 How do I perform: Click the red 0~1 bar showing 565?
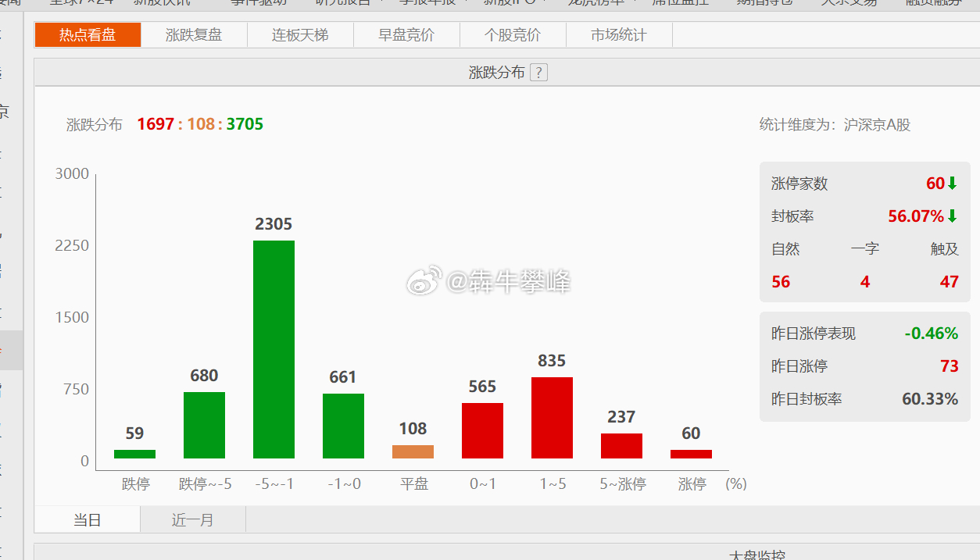click(482, 430)
